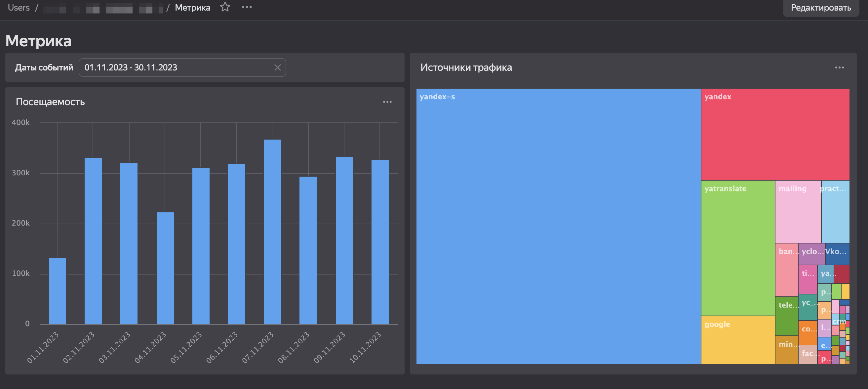This screenshot has height=389, width=868.
Task: Clear the event dates filter
Action: click(x=277, y=67)
